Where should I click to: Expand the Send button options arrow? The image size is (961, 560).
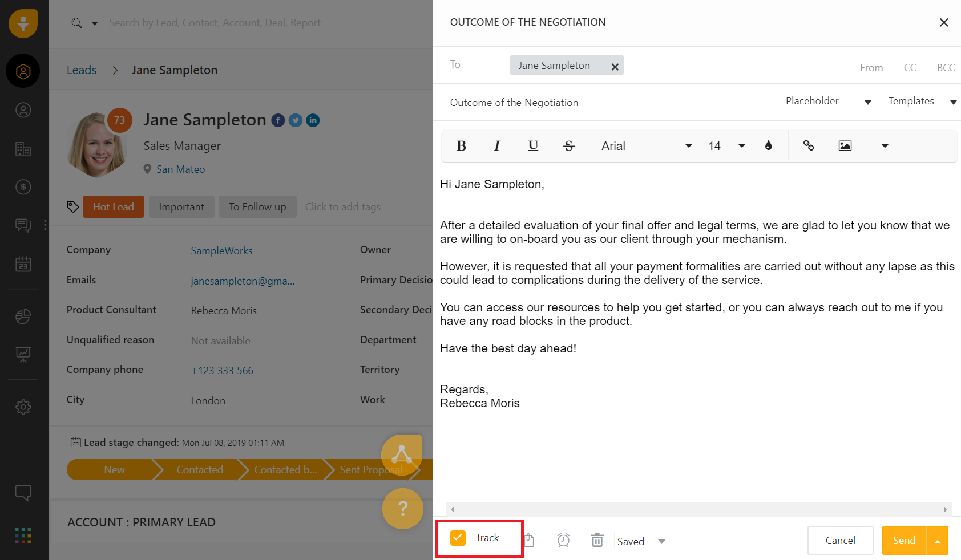pyautogui.click(x=938, y=541)
